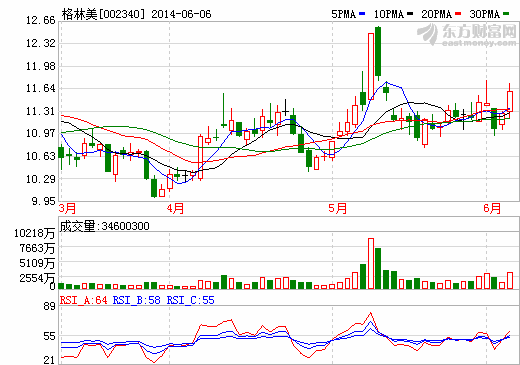Click the 30PMA legend label
This screenshot has width=520, height=365.
pyautogui.click(x=485, y=14)
